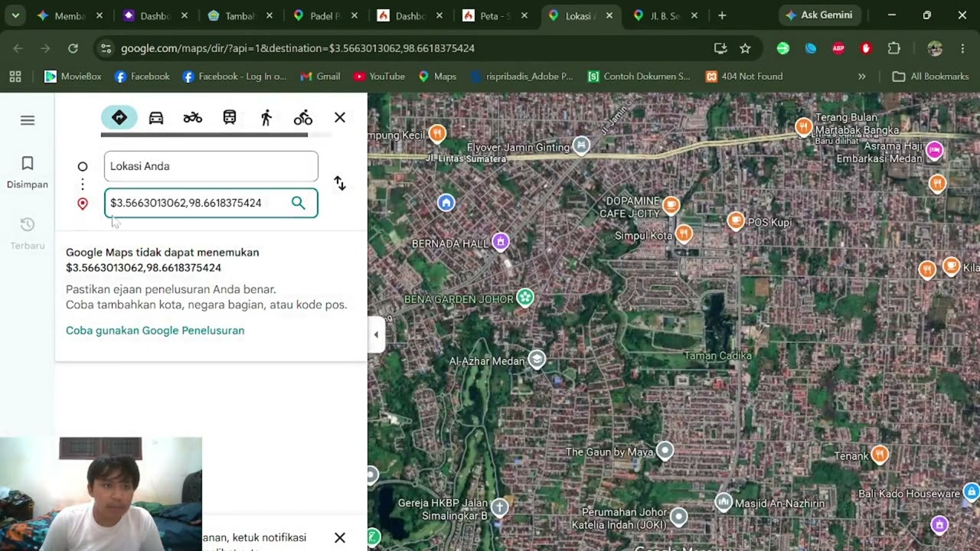Click Simpul Kota restaurant marker
The height and width of the screenshot is (551, 980).
[684, 233]
